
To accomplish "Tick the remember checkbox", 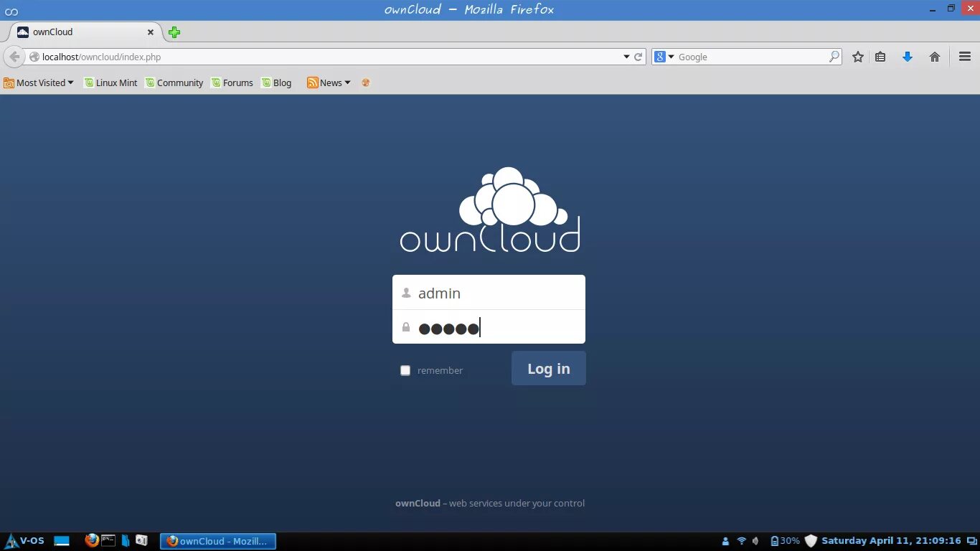I will tap(405, 370).
